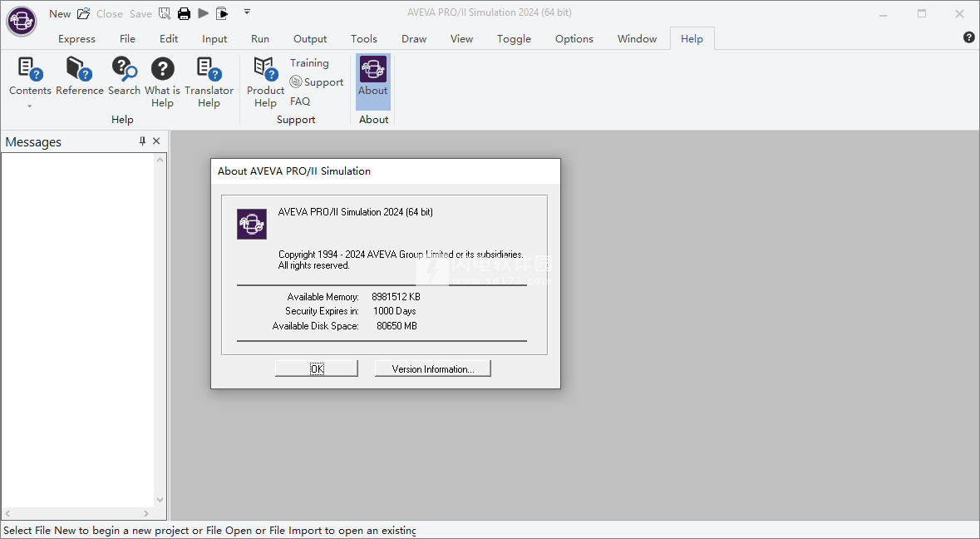Click the Messages panel scroll right arrow
Viewport: 980px width, 539px height.
pos(146,513)
